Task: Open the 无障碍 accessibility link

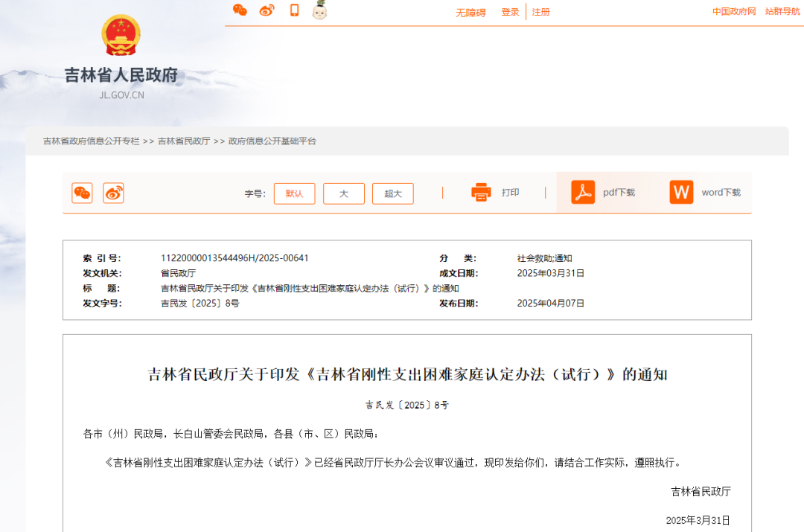Action: 470,13
